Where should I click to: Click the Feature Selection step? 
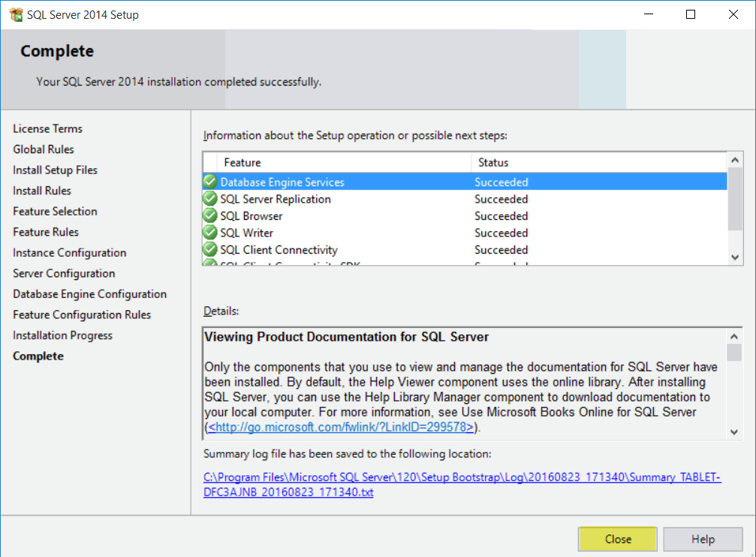pos(55,211)
